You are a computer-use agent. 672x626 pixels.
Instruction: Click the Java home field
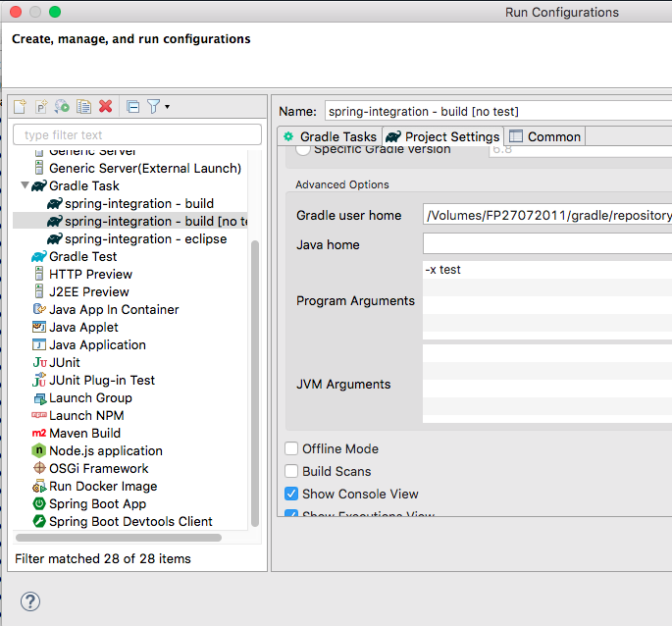point(547,243)
